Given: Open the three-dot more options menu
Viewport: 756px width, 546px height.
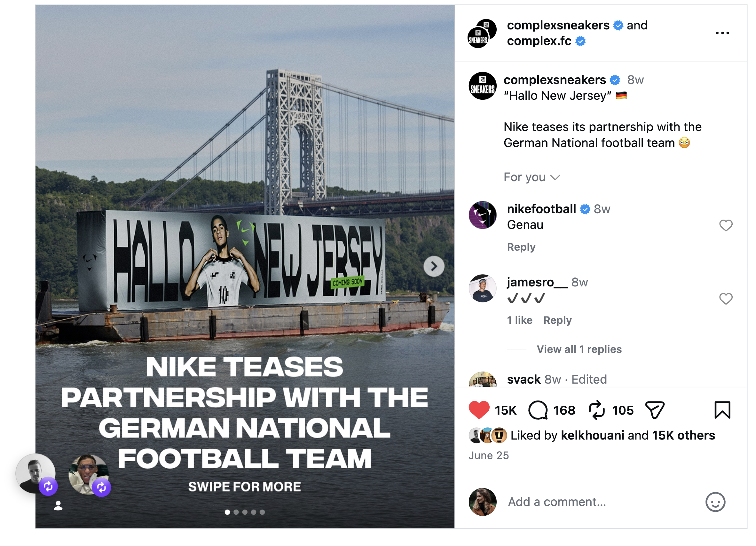Looking at the screenshot, I should click(722, 33).
